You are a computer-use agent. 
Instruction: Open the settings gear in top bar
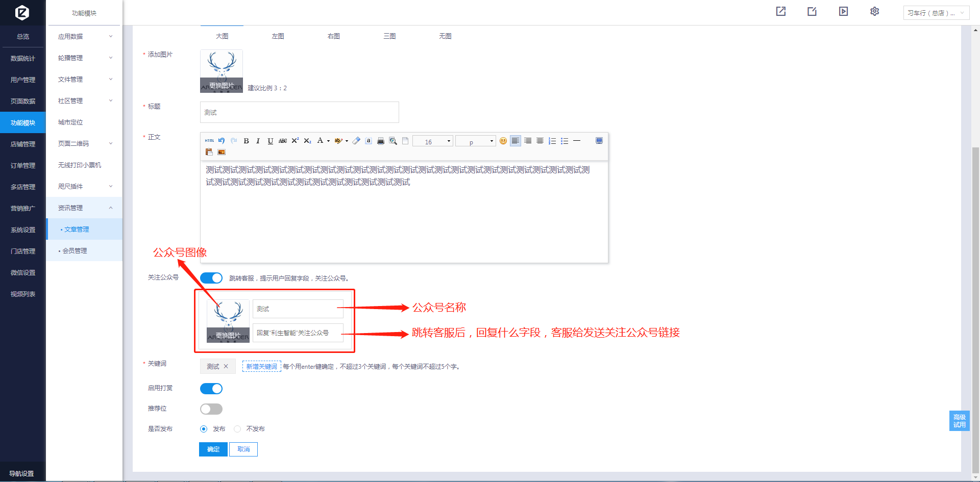(x=874, y=12)
